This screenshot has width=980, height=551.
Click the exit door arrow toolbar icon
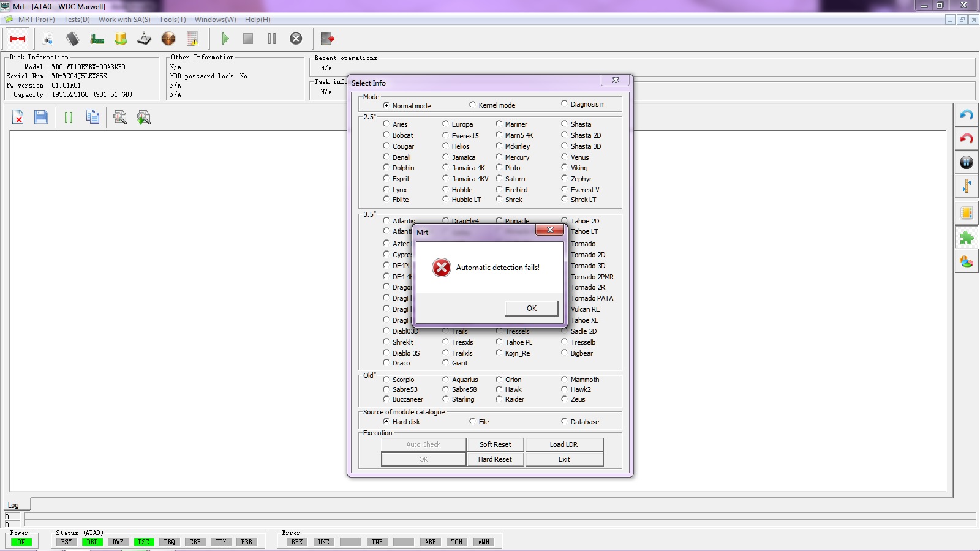[x=328, y=39]
